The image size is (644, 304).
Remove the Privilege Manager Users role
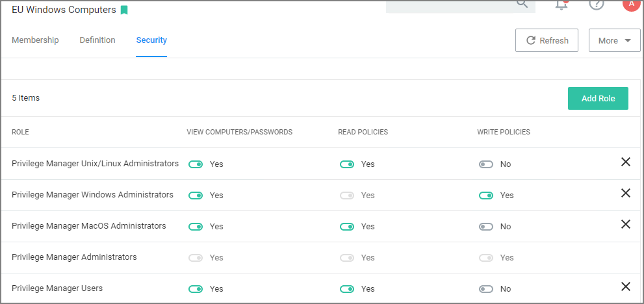(x=625, y=286)
